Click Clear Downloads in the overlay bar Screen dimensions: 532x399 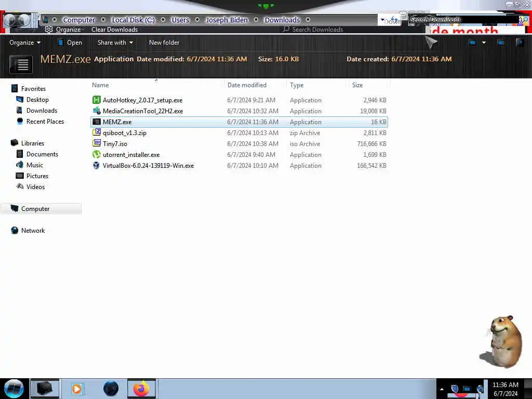pos(114,30)
